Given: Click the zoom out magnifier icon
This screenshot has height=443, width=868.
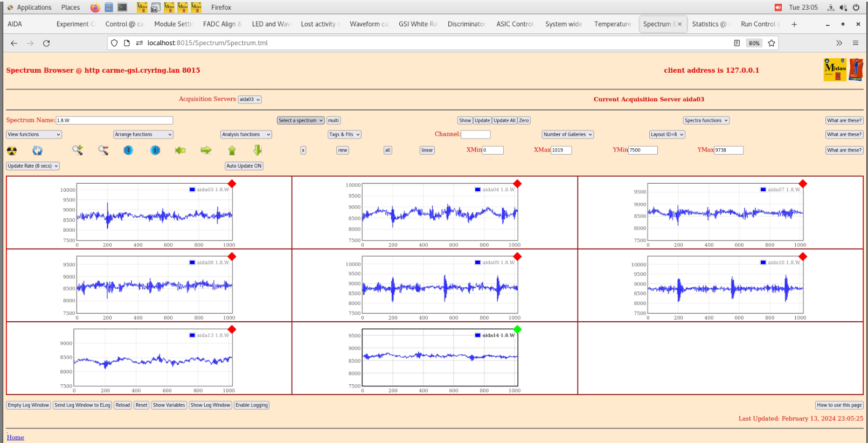Looking at the screenshot, I should click(103, 150).
